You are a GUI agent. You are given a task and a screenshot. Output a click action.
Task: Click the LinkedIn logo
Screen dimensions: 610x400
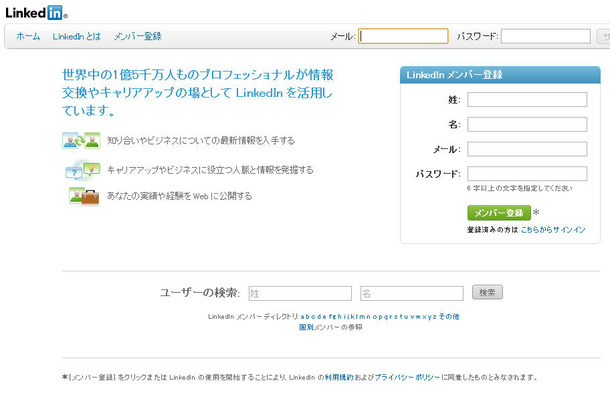(37, 12)
